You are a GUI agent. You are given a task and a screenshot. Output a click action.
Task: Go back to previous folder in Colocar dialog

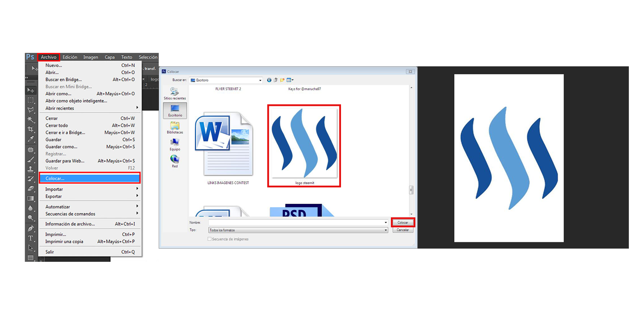pos(269,80)
